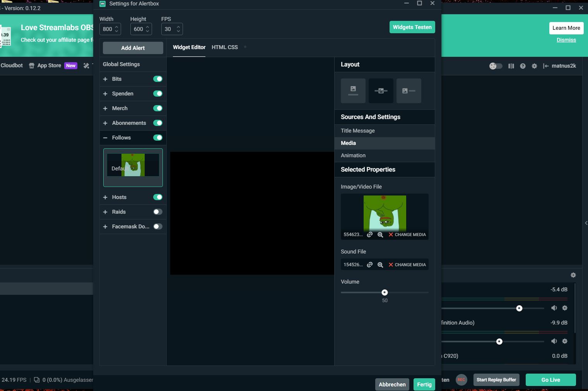
Task: Expand the Spenden alert section
Action: [105, 94]
